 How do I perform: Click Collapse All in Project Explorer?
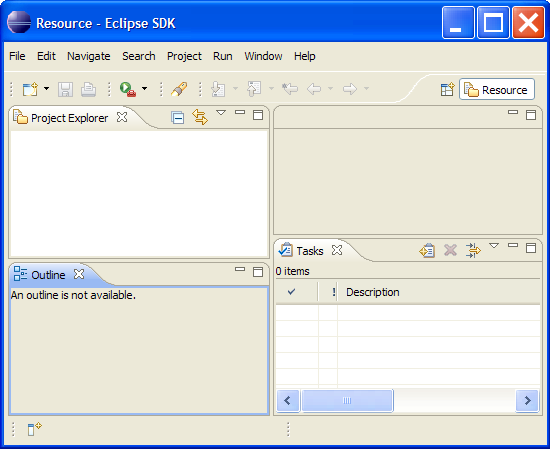click(x=177, y=118)
